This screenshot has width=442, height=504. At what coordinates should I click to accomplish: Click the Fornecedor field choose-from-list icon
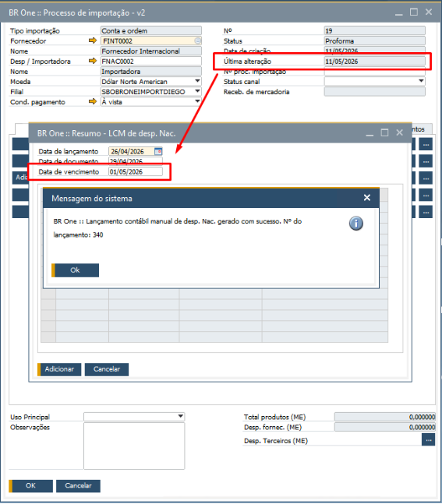pos(197,41)
